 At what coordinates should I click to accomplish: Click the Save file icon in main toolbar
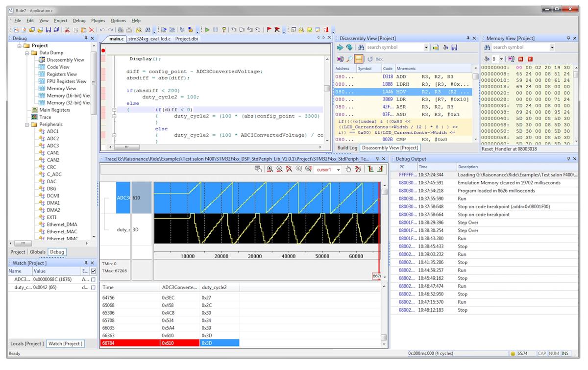(48, 30)
